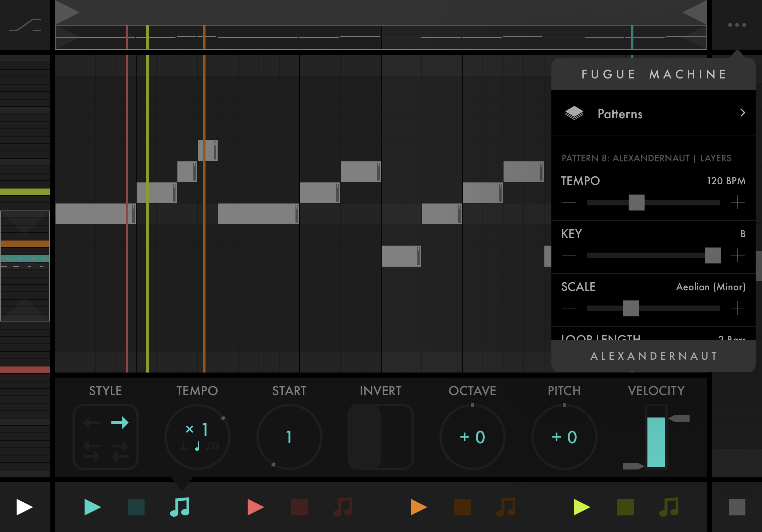
Task: Increase Scale with the plus button
Action: (737, 308)
